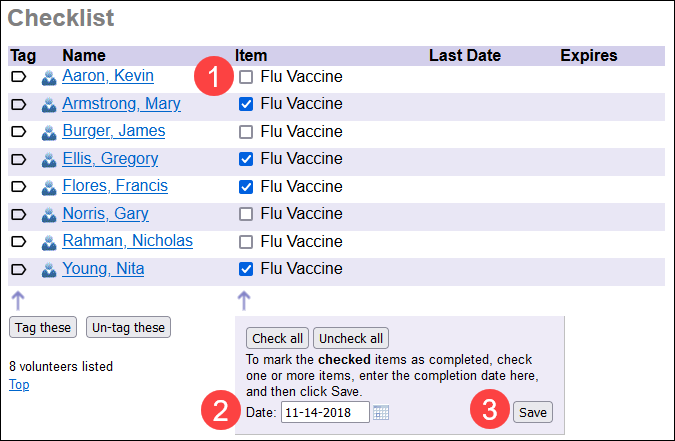
Task: Click the up arrow under the Item column
Action: tap(244, 300)
